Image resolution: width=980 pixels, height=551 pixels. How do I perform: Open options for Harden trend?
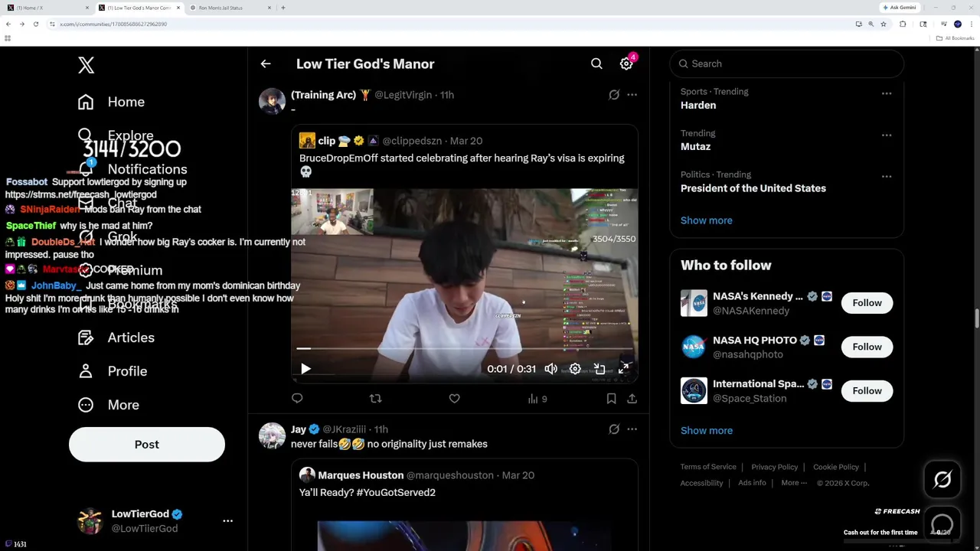[887, 93]
